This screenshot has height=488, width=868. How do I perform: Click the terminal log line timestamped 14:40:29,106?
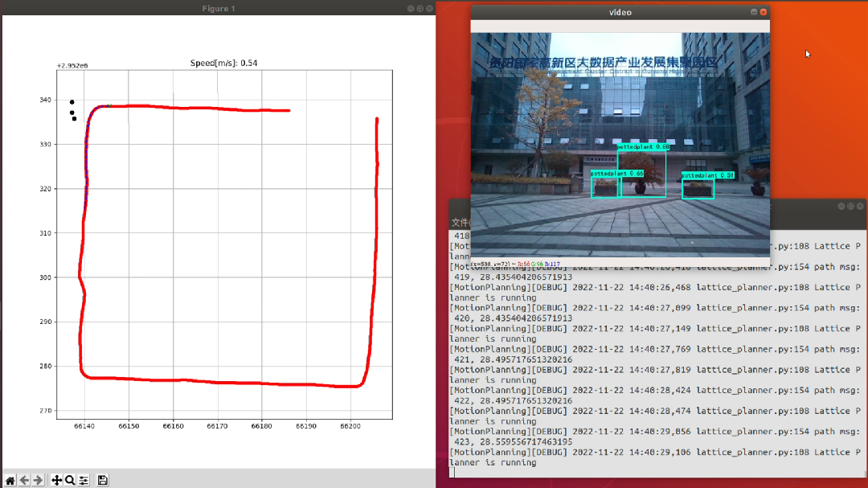655,453
